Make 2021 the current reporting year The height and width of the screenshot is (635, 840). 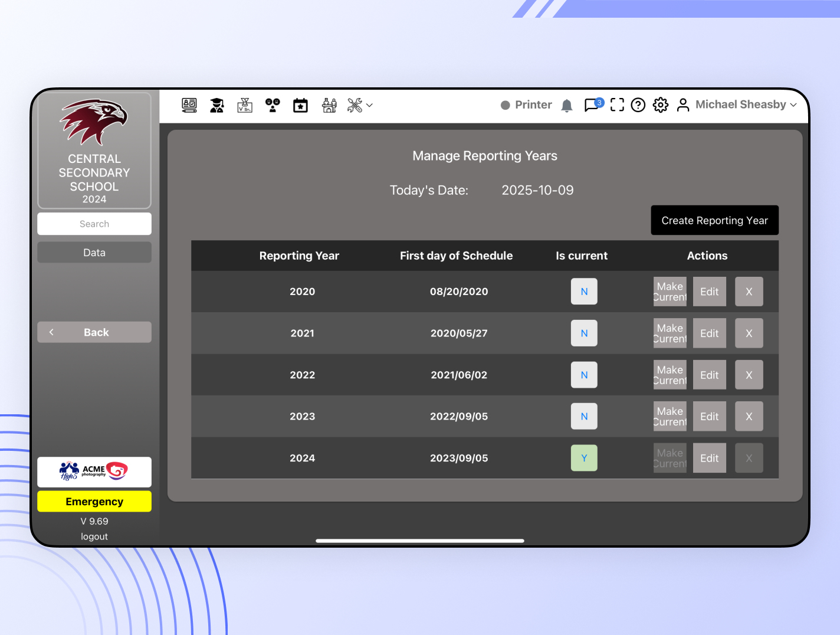670,333
